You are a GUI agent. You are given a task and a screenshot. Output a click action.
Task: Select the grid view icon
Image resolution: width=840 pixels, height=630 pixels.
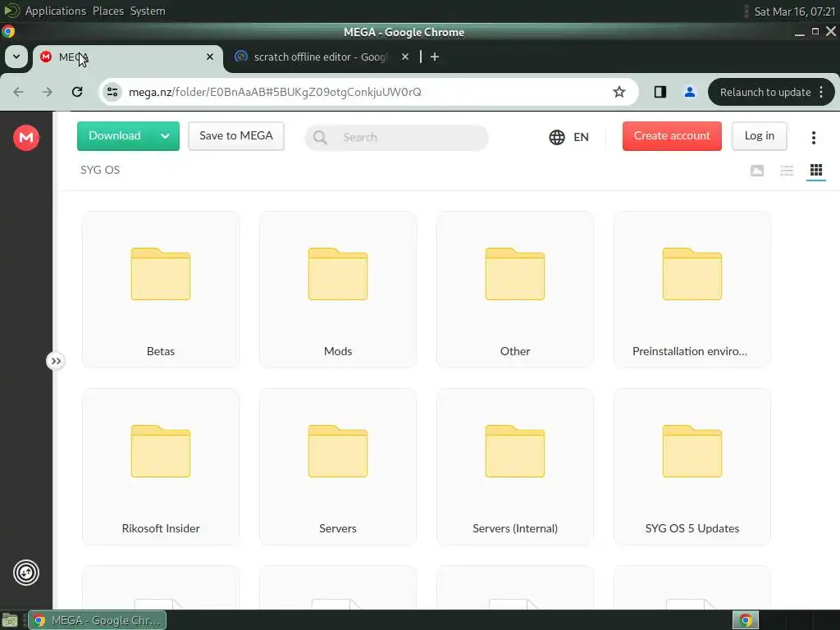tap(816, 171)
